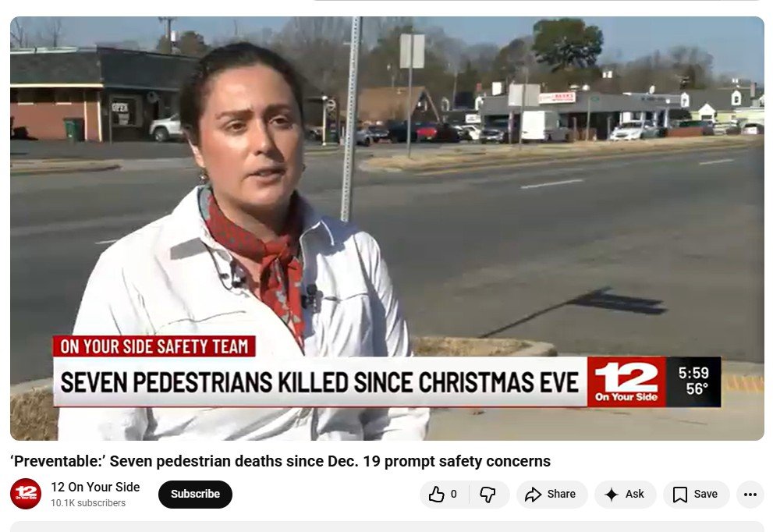Click the thumbs-down dislike icon

coord(488,494)
